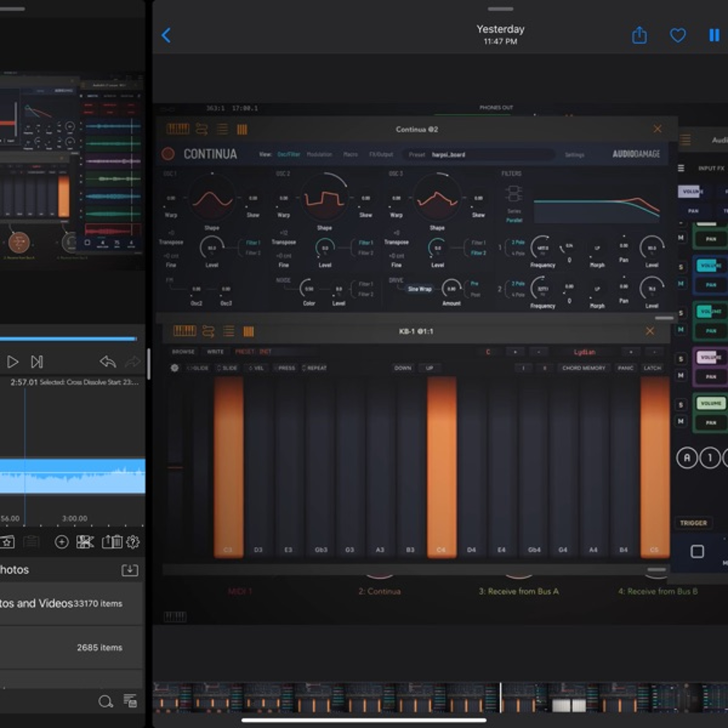Toggle SLIDE in KB-1
Viewport: 728px width, 728px height.
coord(227,368)
